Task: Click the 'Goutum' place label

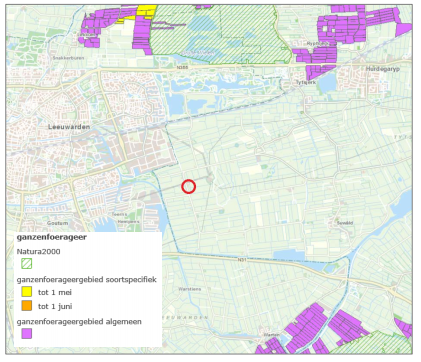Action: (57, 223)
